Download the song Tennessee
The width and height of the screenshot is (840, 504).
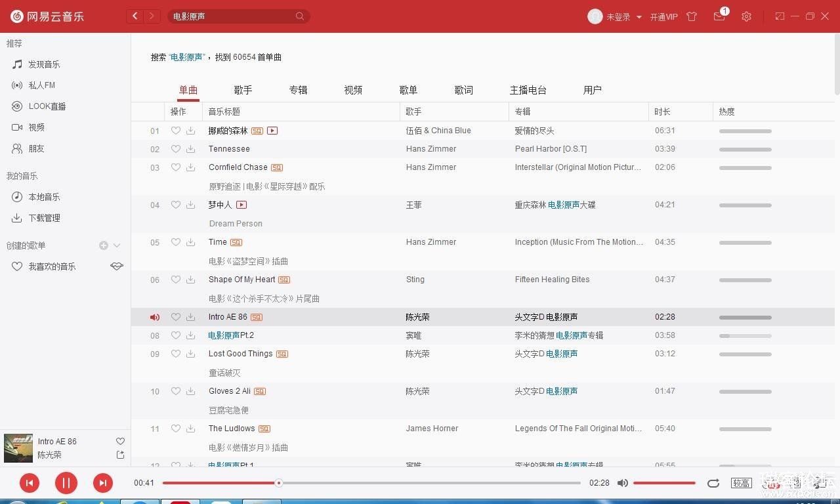(190, 149)
